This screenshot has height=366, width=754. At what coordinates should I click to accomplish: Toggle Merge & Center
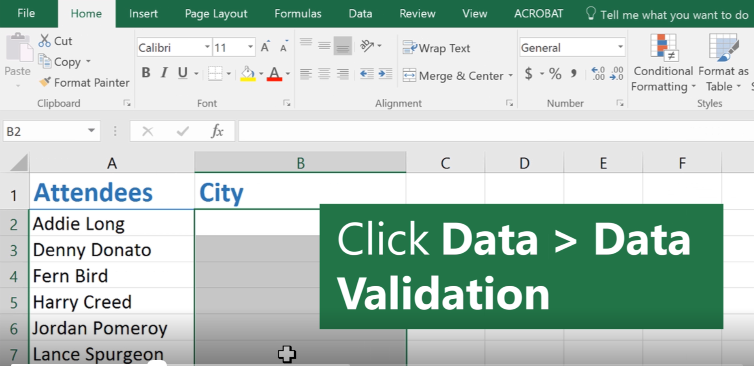453,76
